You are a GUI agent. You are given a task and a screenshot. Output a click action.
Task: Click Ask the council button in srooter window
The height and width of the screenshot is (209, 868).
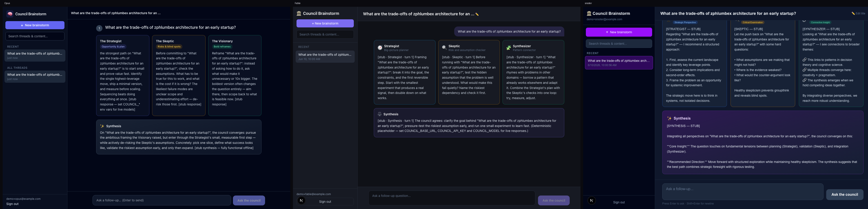tap(845, 195)
